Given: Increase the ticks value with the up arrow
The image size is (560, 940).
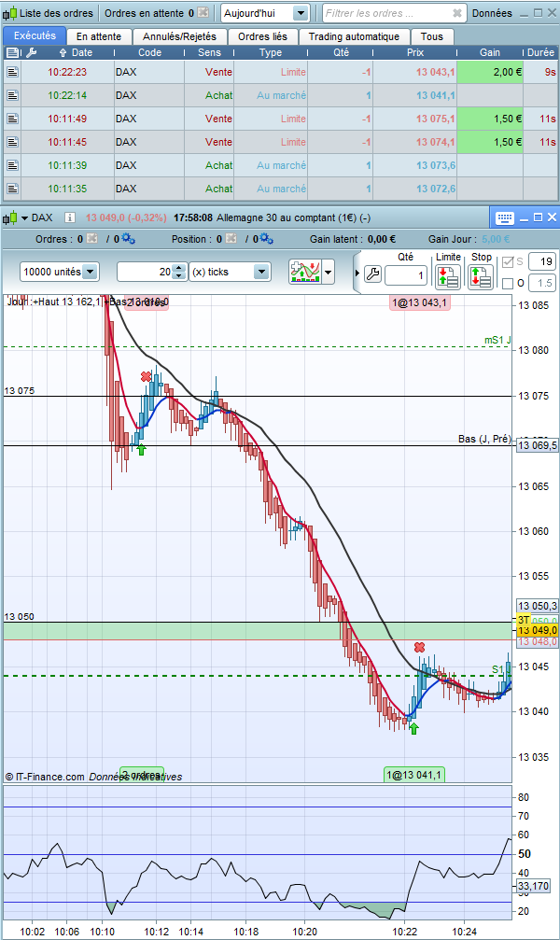Looking at the screenshot, I should tap(178, 267).
